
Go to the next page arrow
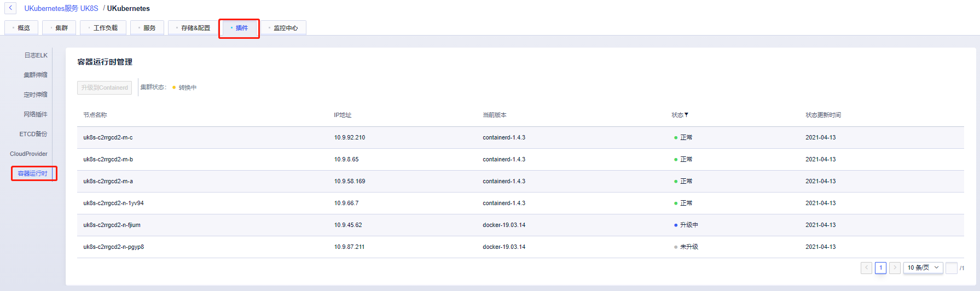[895, 267]
